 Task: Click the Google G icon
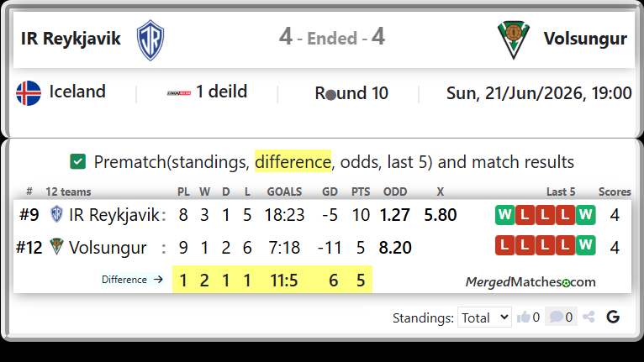click(613, 317)
